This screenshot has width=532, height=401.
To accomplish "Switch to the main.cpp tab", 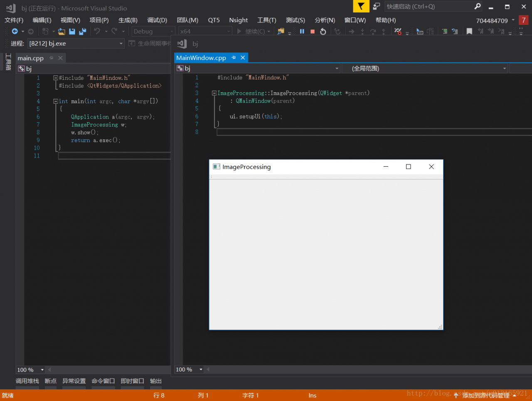I will (x=30, y=58).
